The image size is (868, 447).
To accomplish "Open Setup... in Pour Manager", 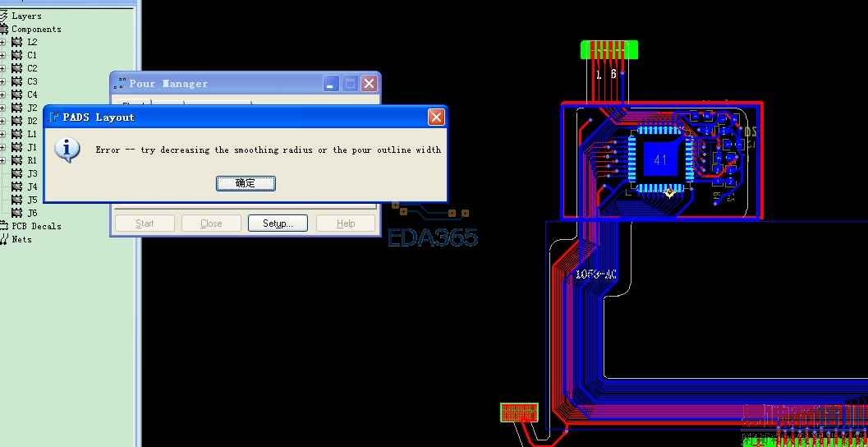I will (278, 223).
